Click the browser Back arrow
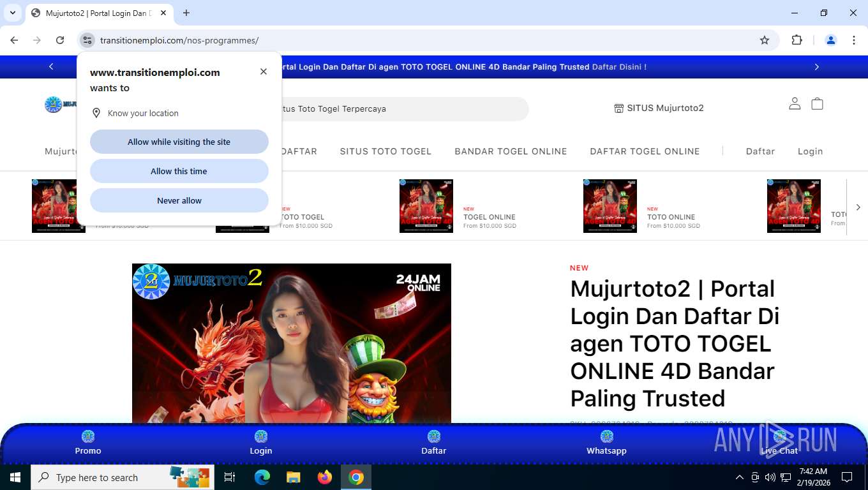Viewport: 868px width, 490px height. pos(14,40)
